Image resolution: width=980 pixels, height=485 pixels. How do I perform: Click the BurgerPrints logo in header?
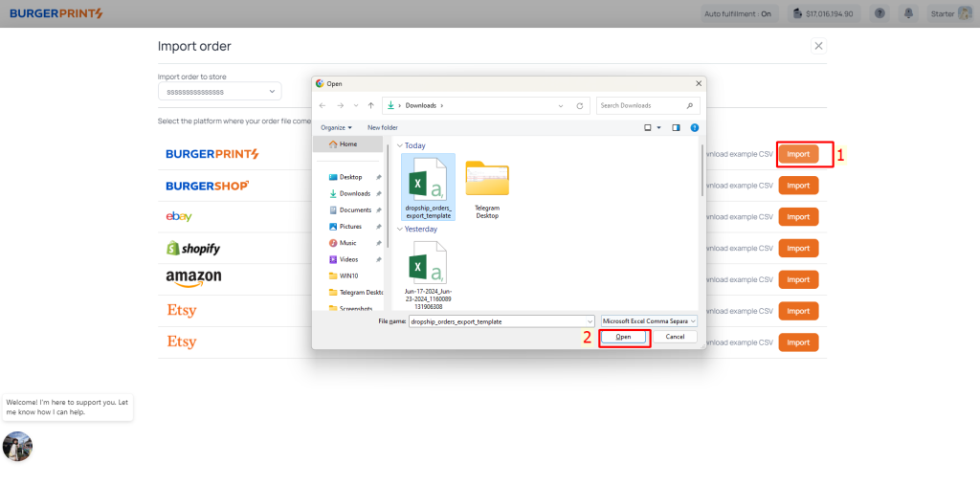tap(56, 13)
